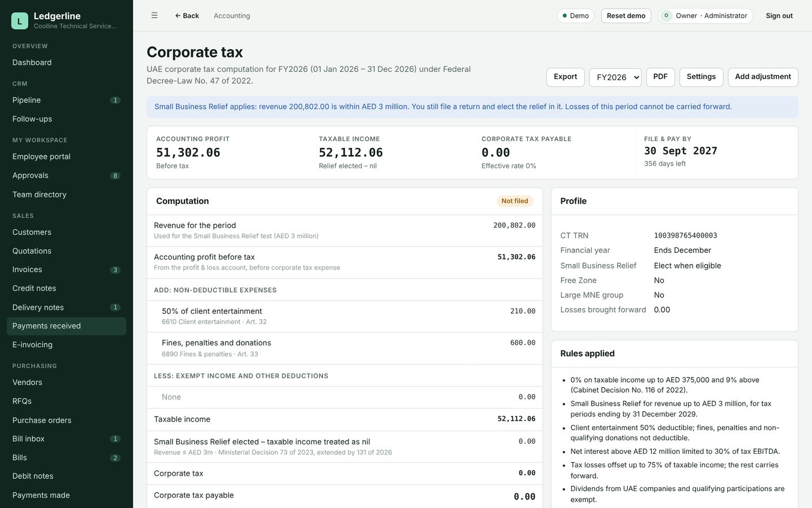The width and height of the screenshot is (812, 508).
Task: Go to Purchase orders
Action: click(x=67, y=421)
